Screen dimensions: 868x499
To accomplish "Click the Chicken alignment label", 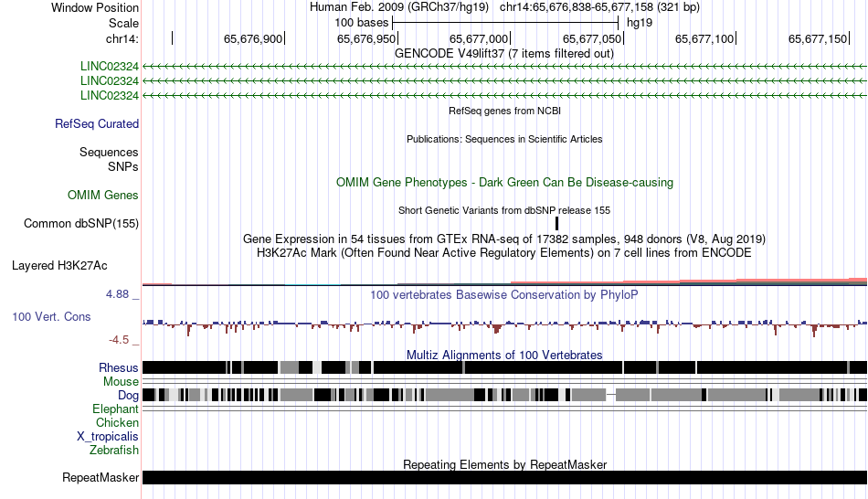I will pos(117,422).
